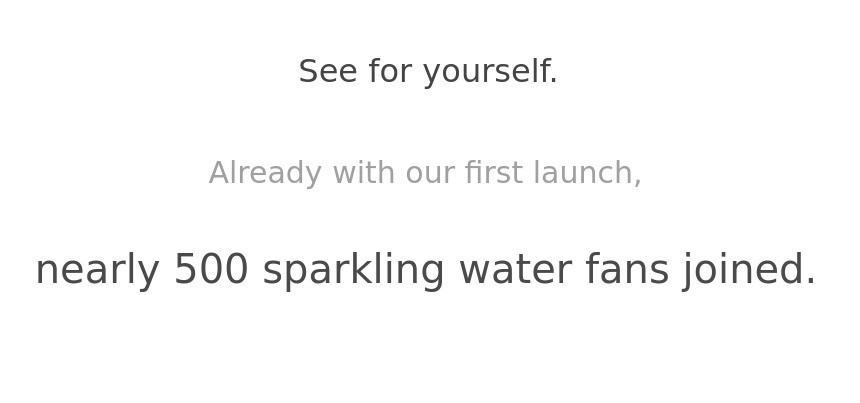This screenshot has width=860, height=403.
Task: Click the word "sparkling" in the large text
Action: pyautogui.click(x=353, y=271)
